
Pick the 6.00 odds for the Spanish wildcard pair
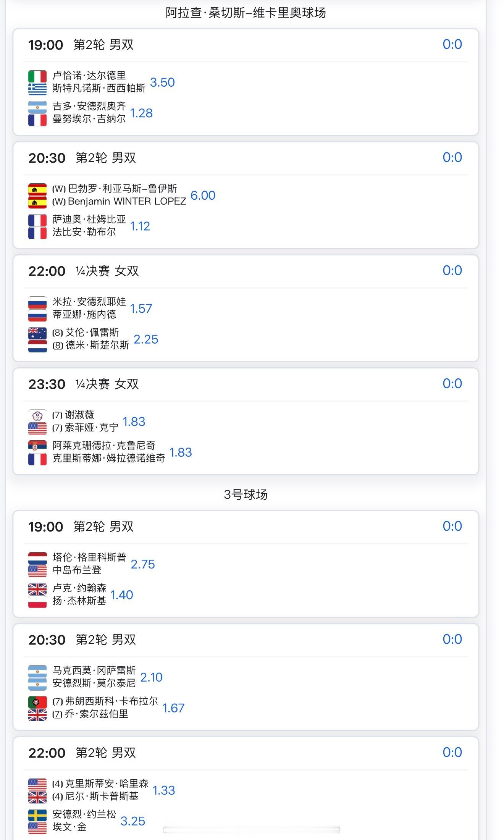click(x=203, y=195)
